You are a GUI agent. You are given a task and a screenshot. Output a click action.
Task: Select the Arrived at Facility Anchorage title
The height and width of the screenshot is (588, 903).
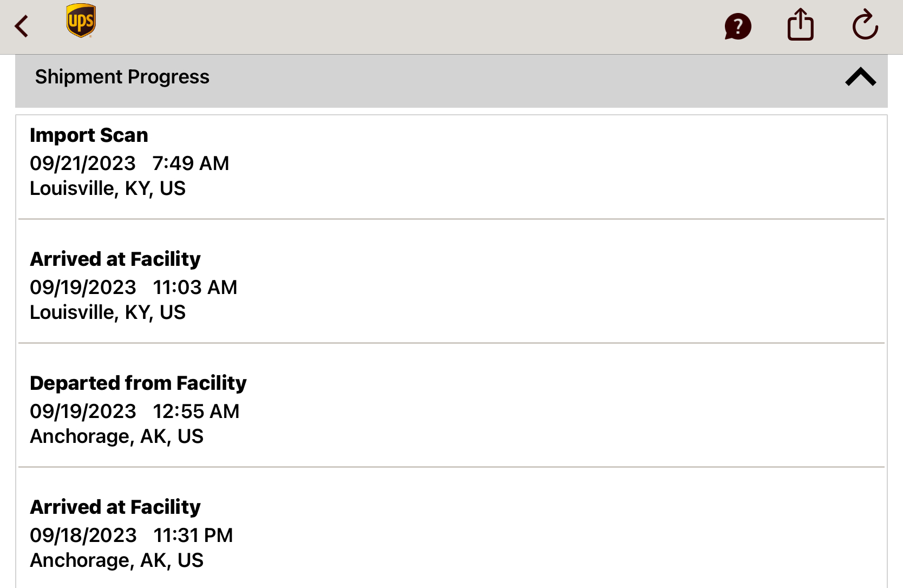click(x=115, y=507)
